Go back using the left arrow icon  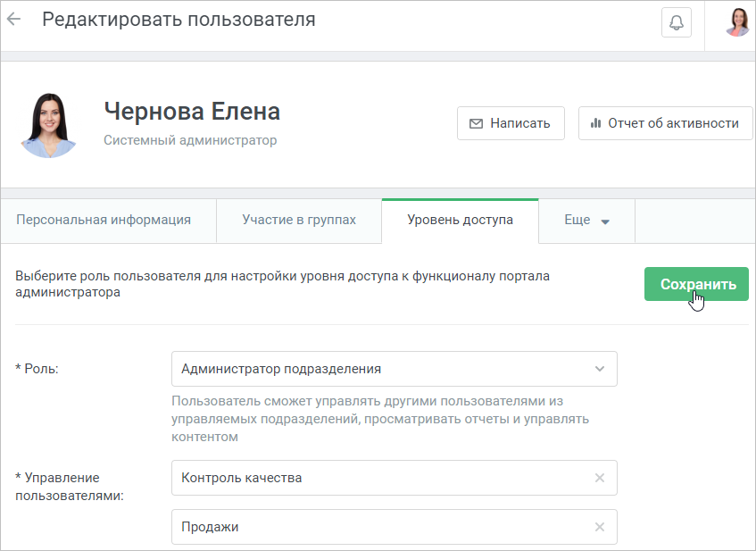(x=14, y=20)
